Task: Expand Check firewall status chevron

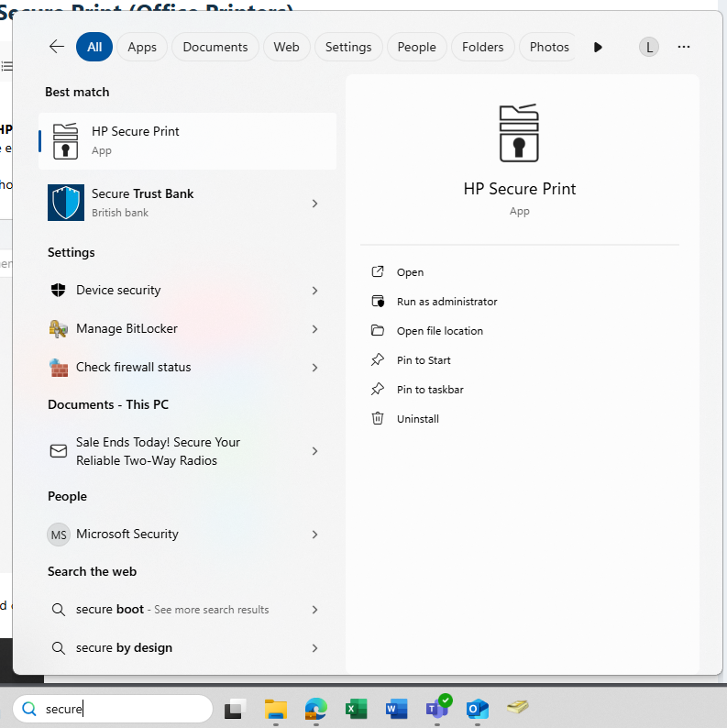Action: pos(314,368)
